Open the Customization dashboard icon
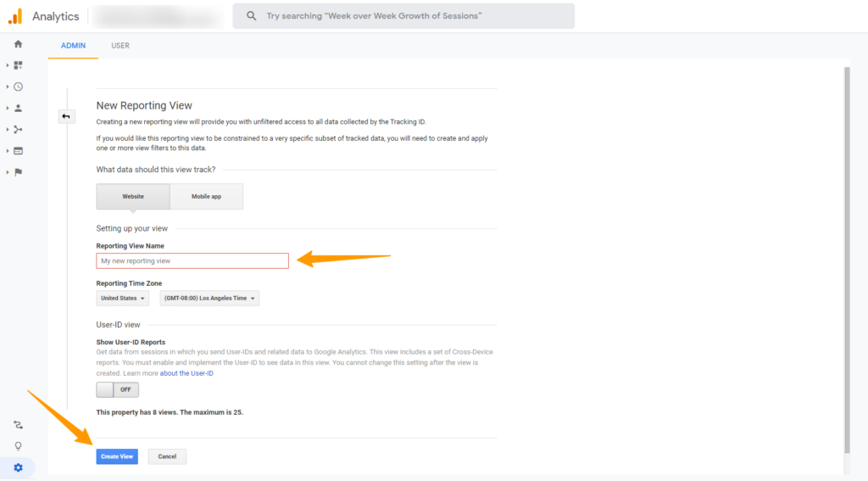The width and height of the screenshot is (868, 481). pos(19,65)
